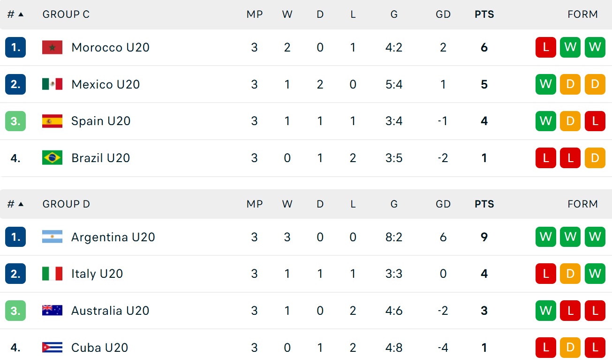Click the Morocco U20 flag icon
The image size is (612, 364).
click(x=52, y=47)
